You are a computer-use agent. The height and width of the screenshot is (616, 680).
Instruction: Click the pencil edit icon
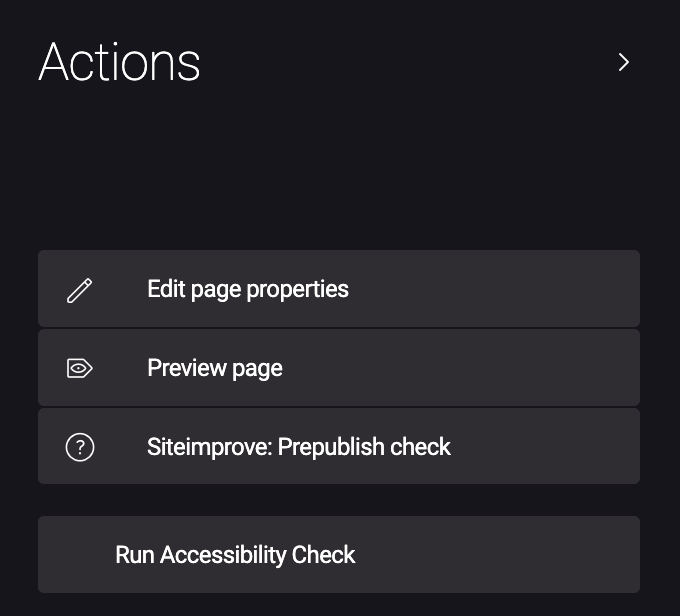click(x=79, y=290)
